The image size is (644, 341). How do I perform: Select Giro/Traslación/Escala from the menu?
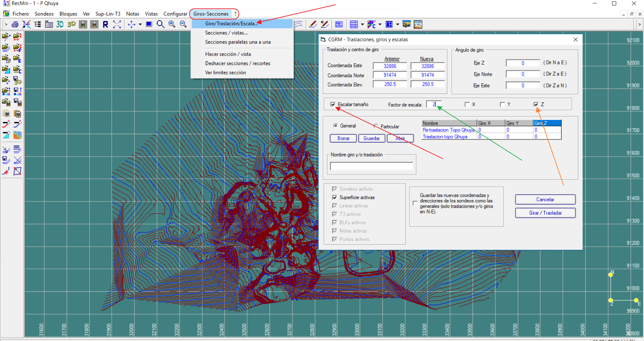tap(231, 23)
